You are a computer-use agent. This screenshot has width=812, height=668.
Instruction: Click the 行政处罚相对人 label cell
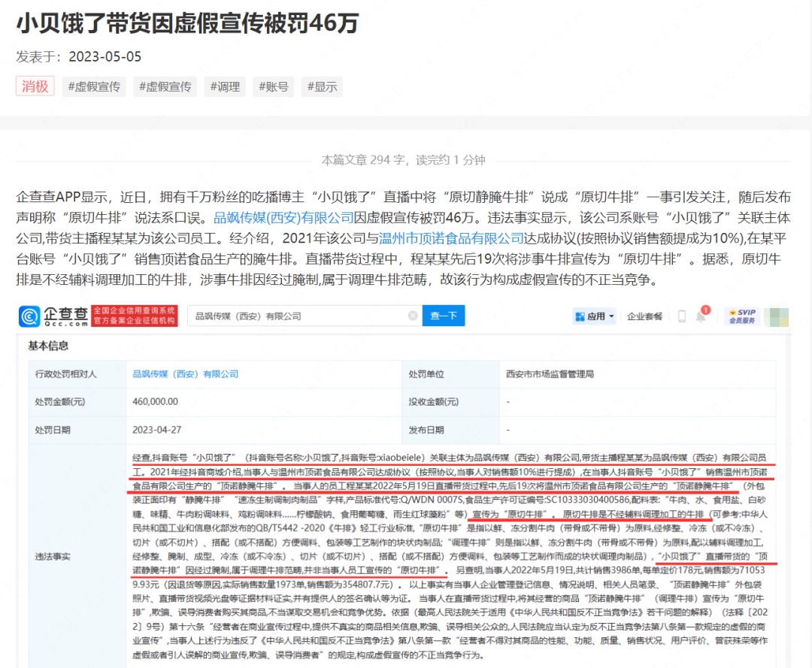pos(77,374)
